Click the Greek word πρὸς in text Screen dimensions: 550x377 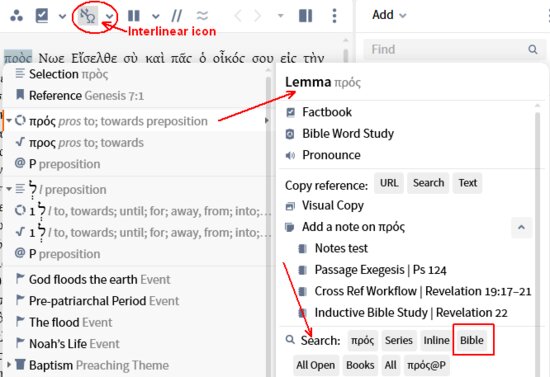pyautogui.click(x=18, y=58)
